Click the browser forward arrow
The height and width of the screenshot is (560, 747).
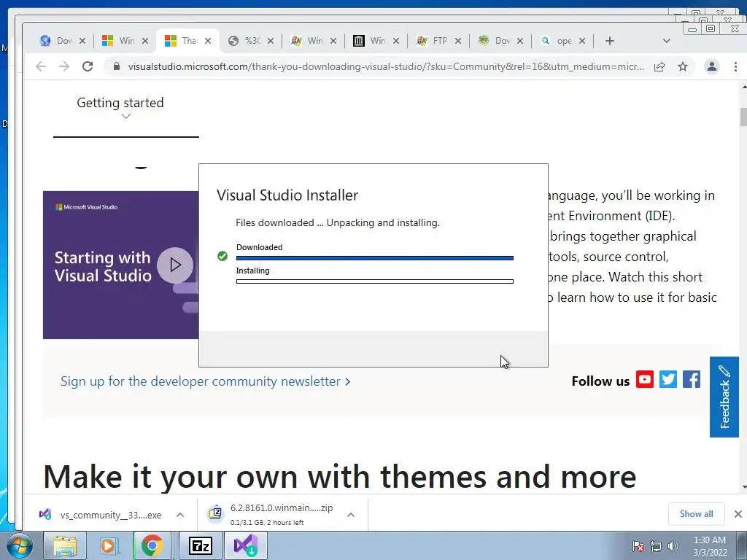64,66
